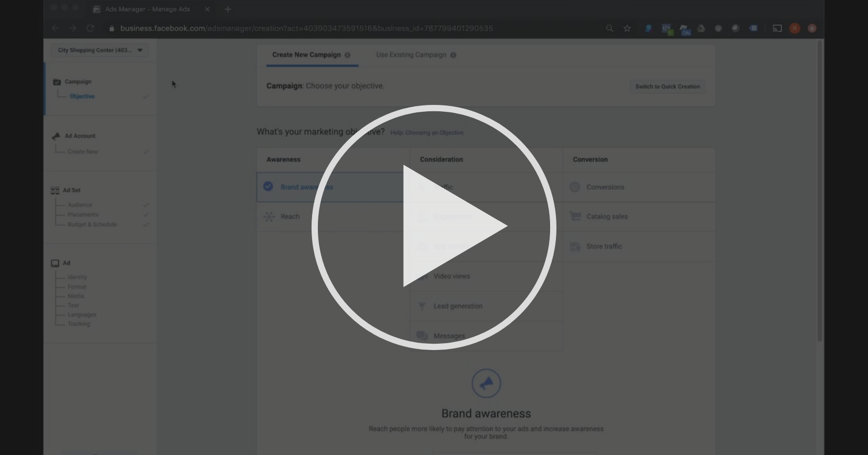Click info icon beside Use Existing Campaign

pyautogui.click(x=453, y=55)
